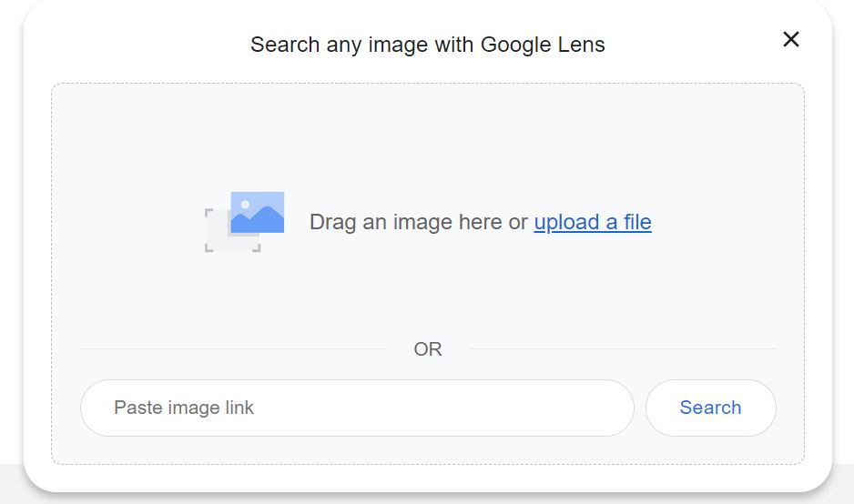Click the white sun dot in picture icon
Image resolution: width=854 pixels, height=504 pixels.
(x=245, y=204)
